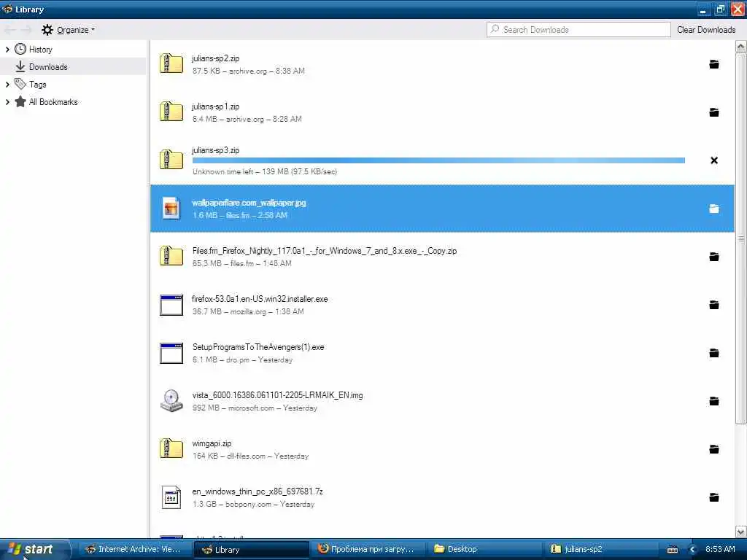747x560 pixels.
Task: Click the Windows start button
Action: coord(35,549)
